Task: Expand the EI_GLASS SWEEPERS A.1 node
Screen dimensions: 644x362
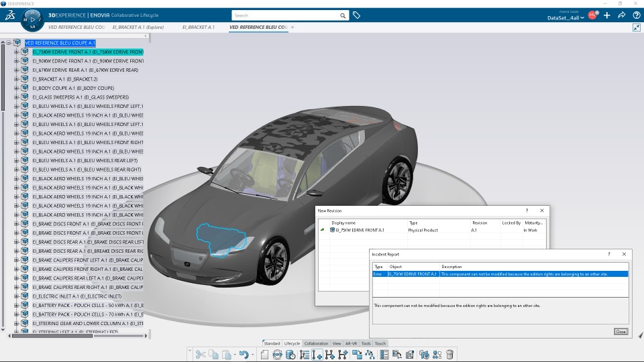Action: tap(16, 97)
